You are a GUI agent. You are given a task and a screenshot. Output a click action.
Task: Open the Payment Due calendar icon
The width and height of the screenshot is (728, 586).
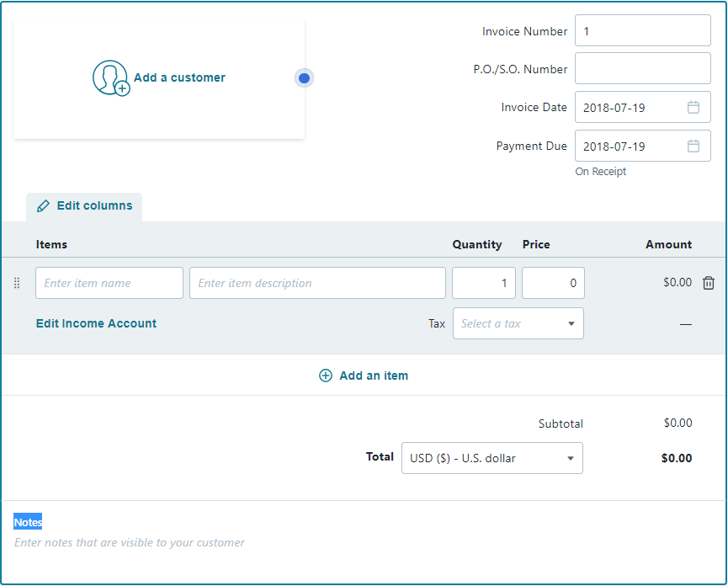coord(693,146)
